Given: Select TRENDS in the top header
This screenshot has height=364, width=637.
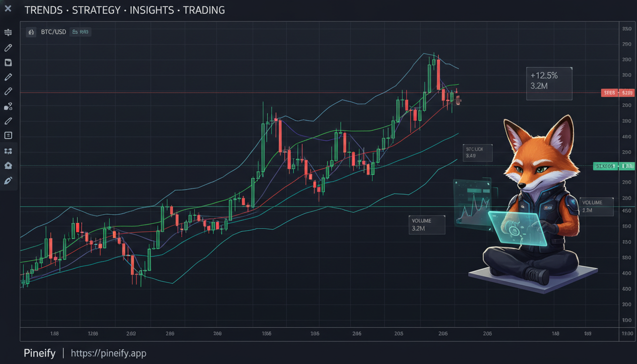Looking at the screenshot, I should click(44, 10).
